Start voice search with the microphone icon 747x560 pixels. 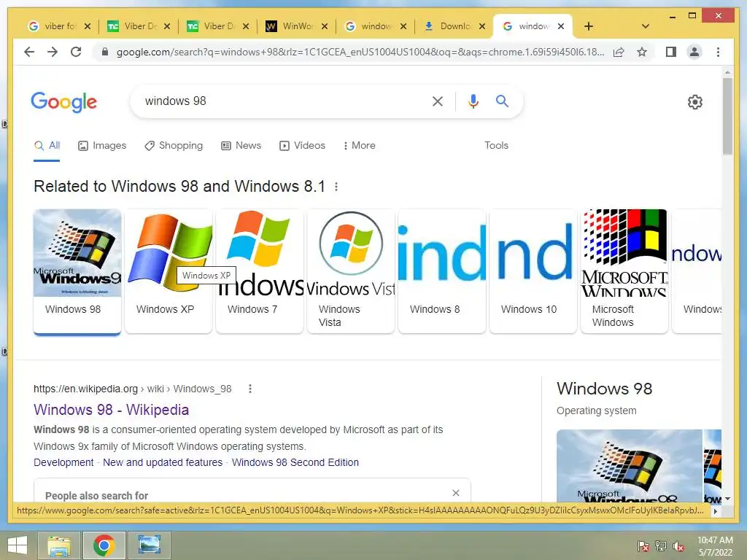[473, 101]
